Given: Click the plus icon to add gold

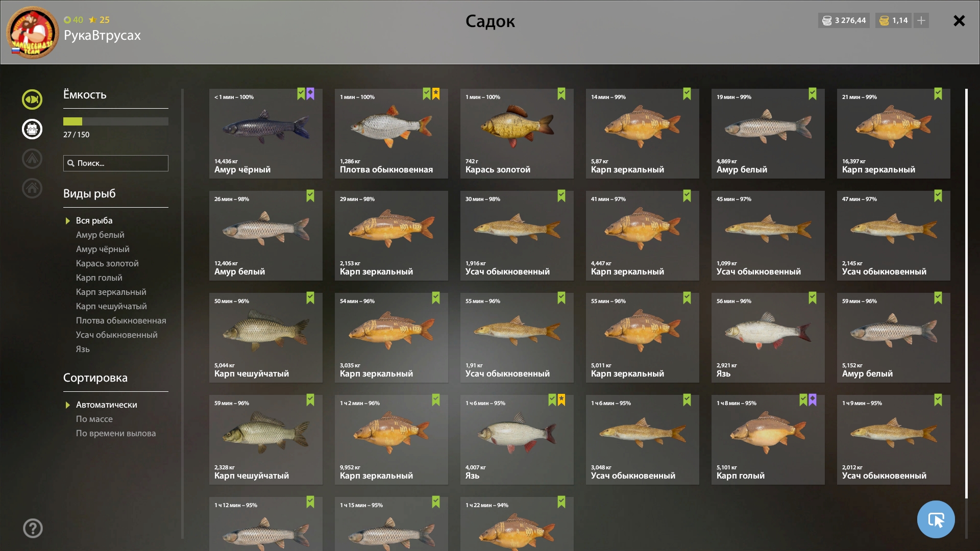Looking at the screenshot, I should tap(921, 20).
